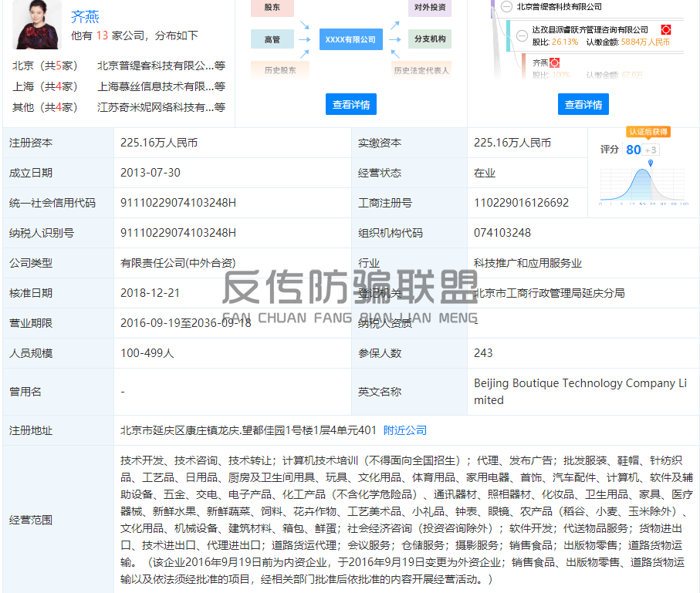Select the 股东 box in the diagram
Screen dimensions: 700x593
[x=272, y=7]
